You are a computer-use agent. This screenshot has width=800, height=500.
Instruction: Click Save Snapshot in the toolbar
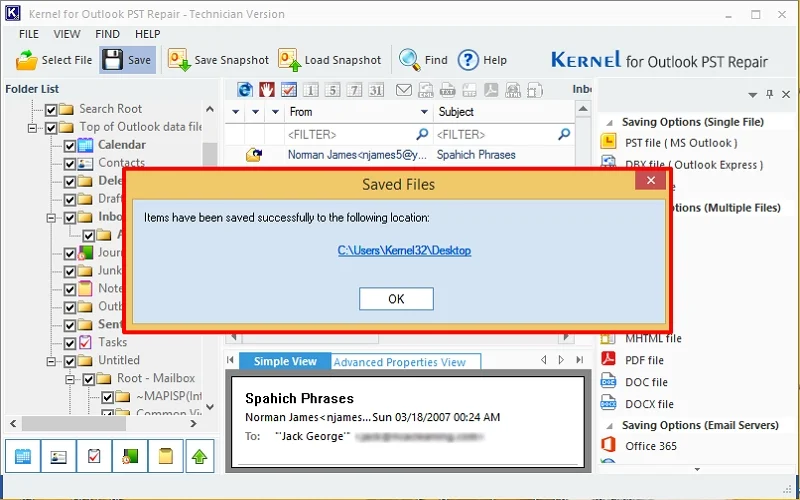pos(218,60)
